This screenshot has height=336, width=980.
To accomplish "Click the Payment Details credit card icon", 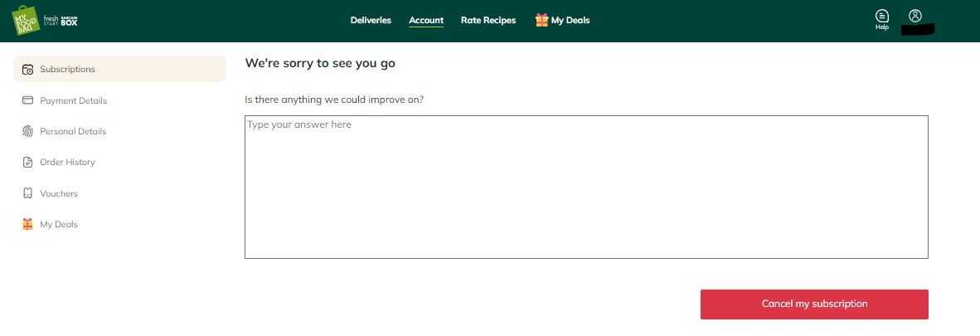I will click(x=27, y=100).
